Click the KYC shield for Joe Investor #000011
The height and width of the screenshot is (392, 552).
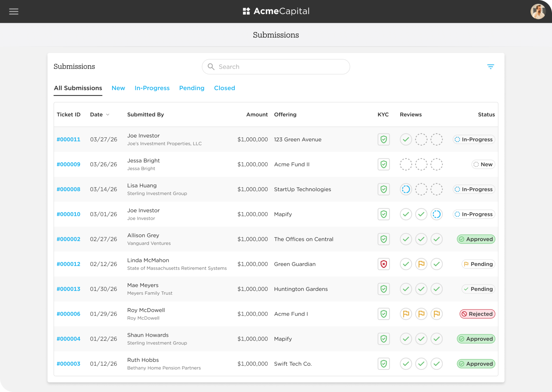pos(384,139)
